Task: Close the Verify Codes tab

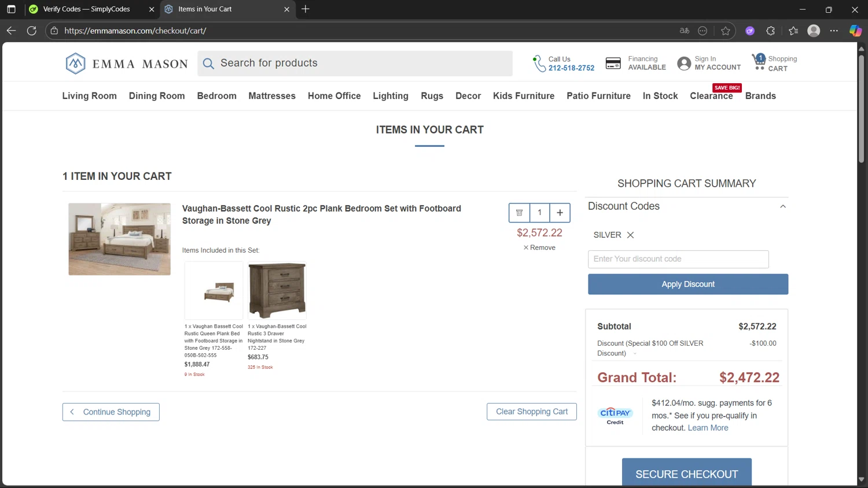Action: 152,9
